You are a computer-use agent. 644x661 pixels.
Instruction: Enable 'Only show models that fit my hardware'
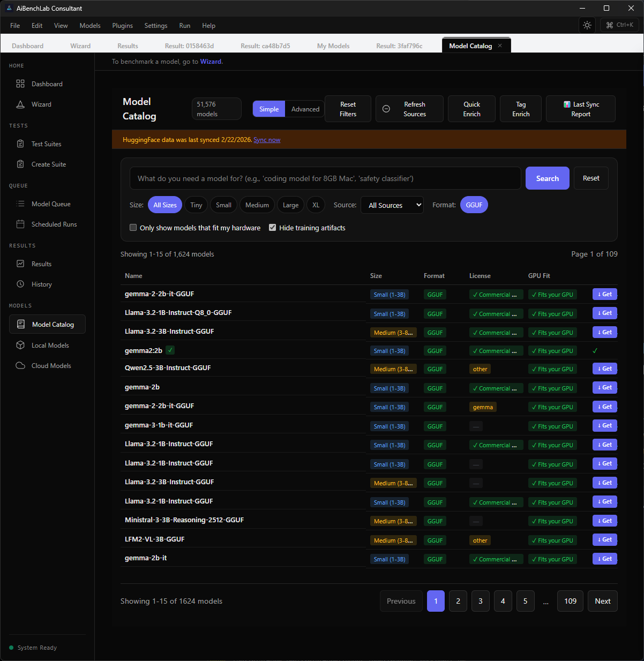tap(133, 228)
